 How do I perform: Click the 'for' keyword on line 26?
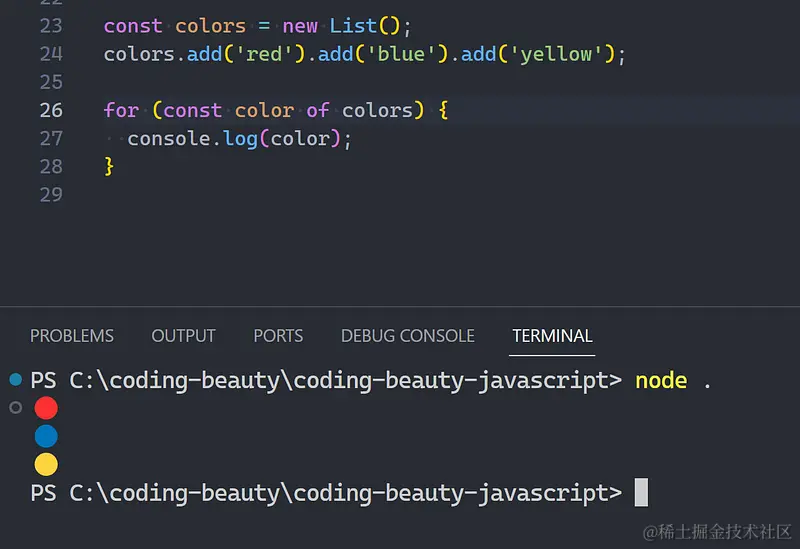click(x=121, y=110)
